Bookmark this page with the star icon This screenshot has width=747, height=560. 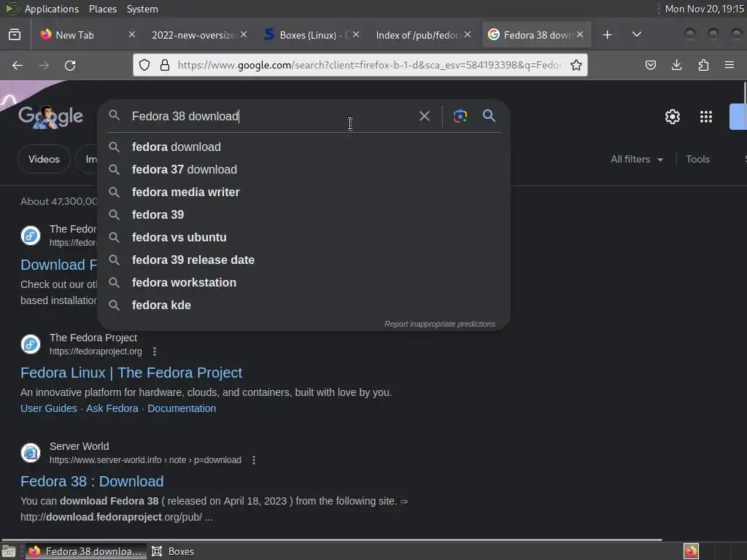pos(576,65)
